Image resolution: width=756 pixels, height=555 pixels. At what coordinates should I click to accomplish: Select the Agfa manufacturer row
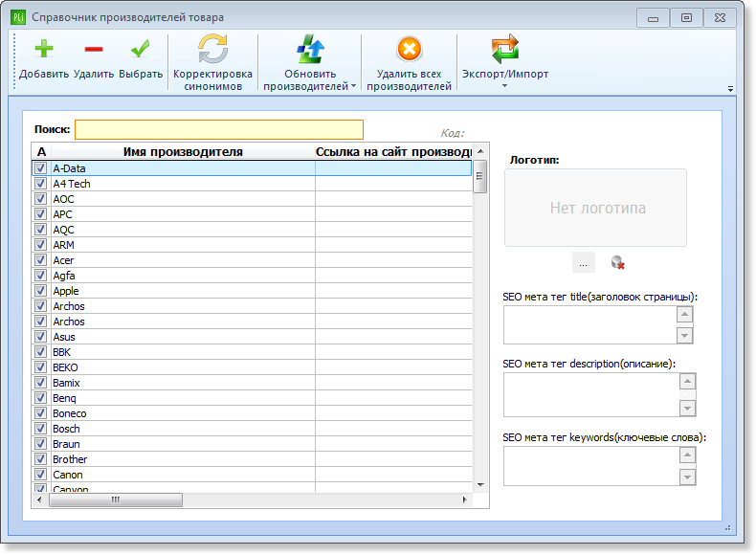coord(252,276)
